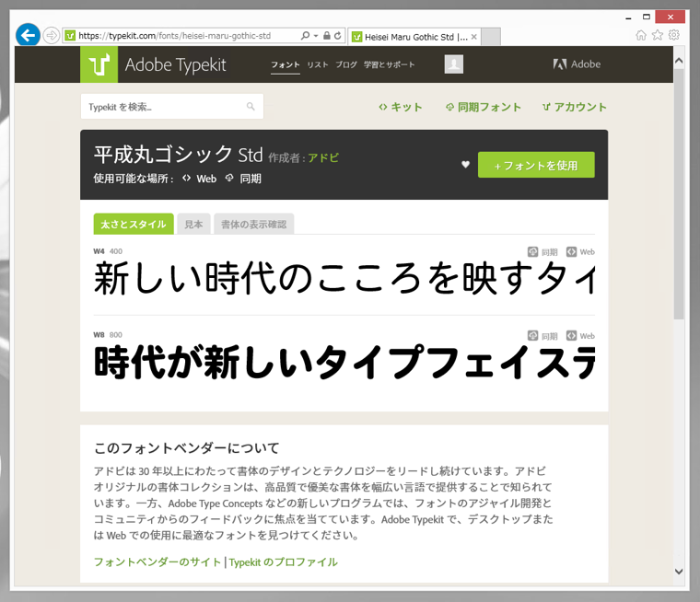Click the refresh page icon

click(x=338, y=35)
